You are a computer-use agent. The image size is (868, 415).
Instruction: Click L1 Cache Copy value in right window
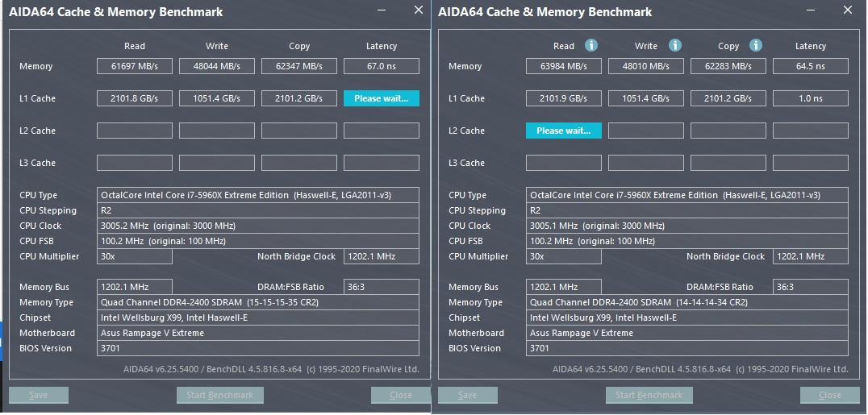pyautogui.click(x=728, y=98)
